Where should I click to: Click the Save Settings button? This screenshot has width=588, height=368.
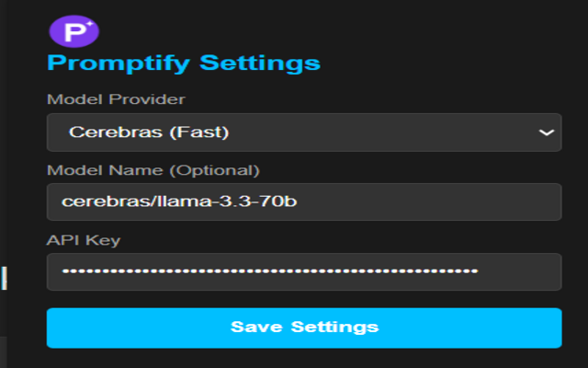[x=303, y=327]
